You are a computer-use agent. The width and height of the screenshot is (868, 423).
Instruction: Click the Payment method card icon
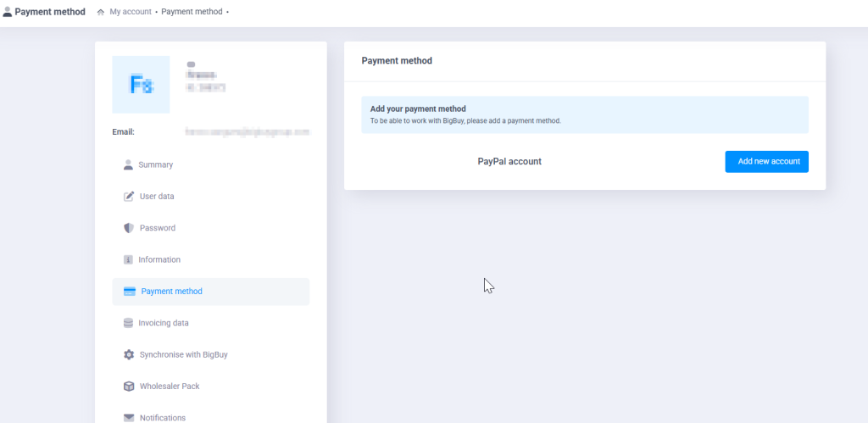[130, 292]
